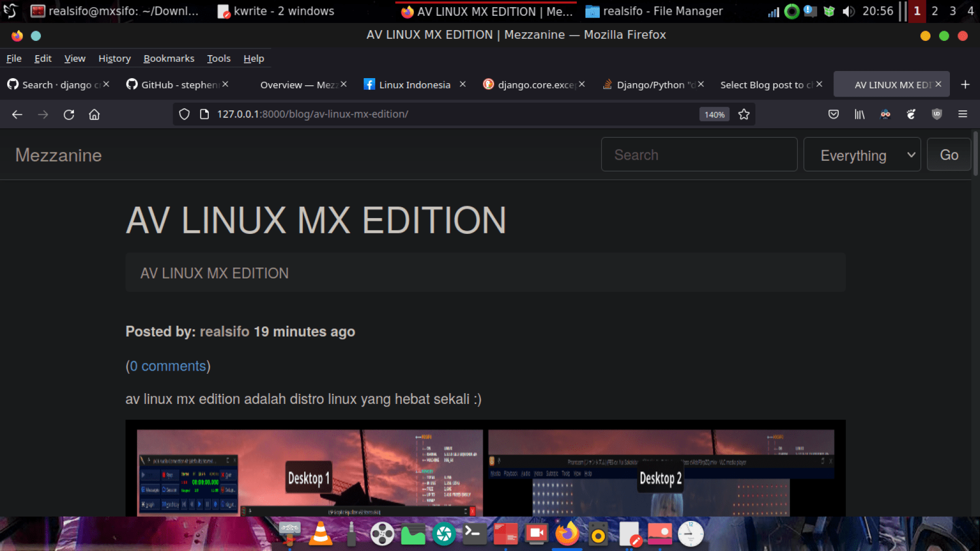Open the 0 comments link
Screen dimensions: 980x551
pos(168,366)
